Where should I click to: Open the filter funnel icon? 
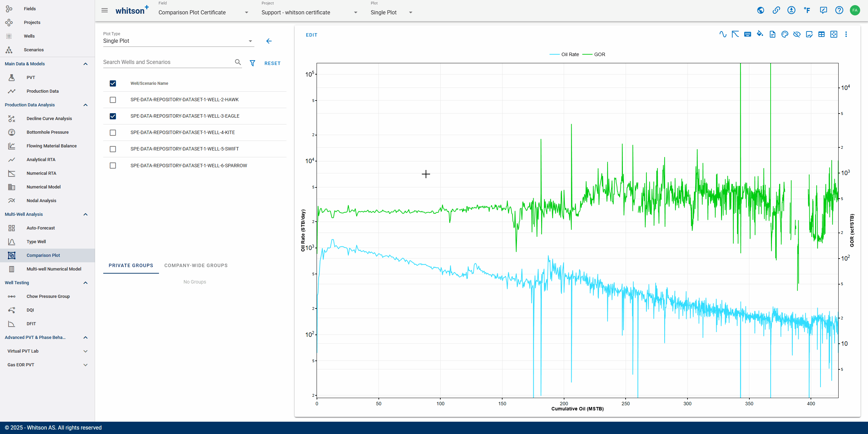252,63
